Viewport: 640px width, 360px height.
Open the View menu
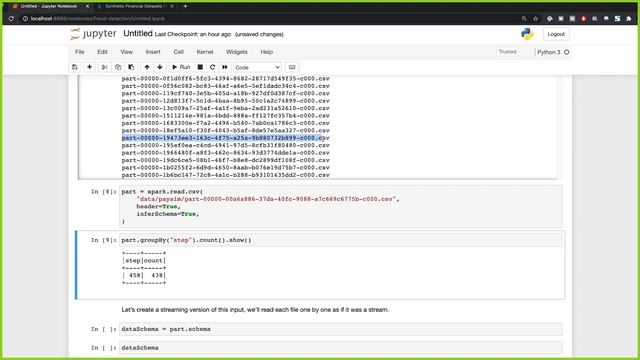click(x=127, y=52)
